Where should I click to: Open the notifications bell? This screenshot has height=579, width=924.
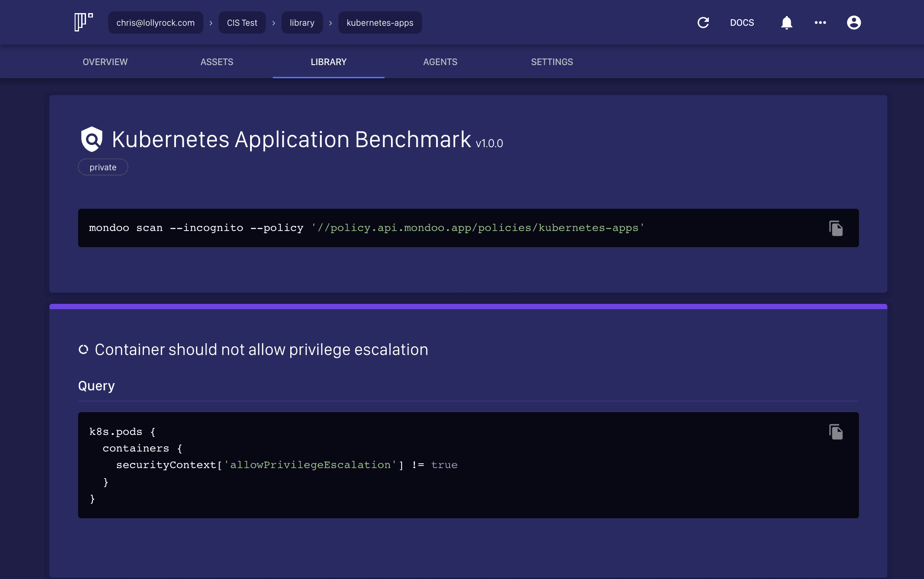[x=787, y=22]
